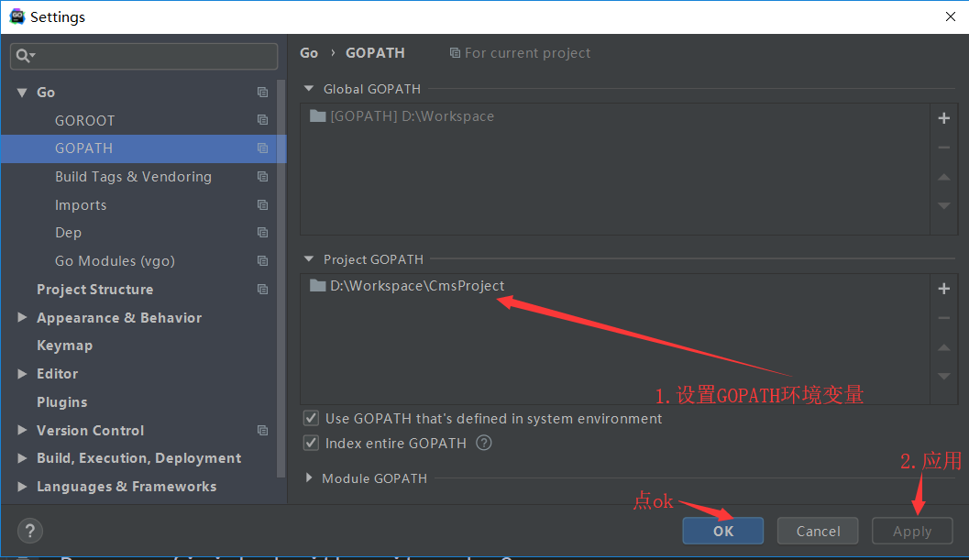Click the add button in Global GOPATH
Viewport: 969px width, 560px height.
(x=943, y=118)
